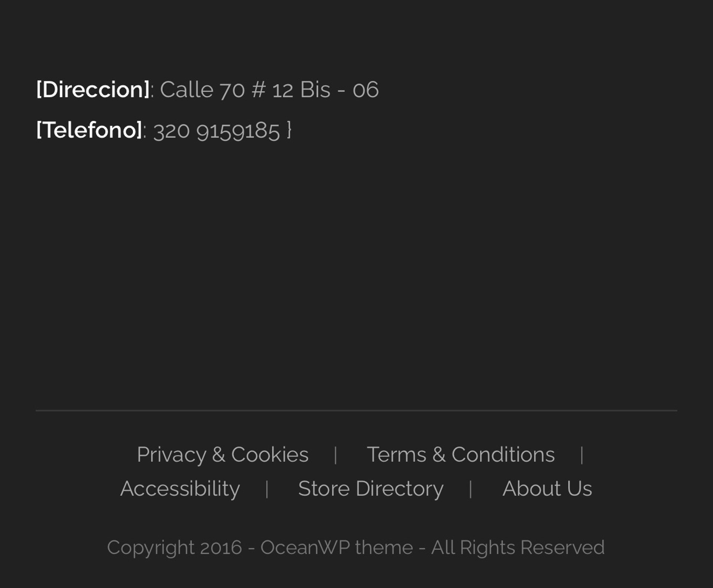Click the All Rights Reserved text
Image resolution: width=713 pixels, height=588 pixels.
(518, 548)
